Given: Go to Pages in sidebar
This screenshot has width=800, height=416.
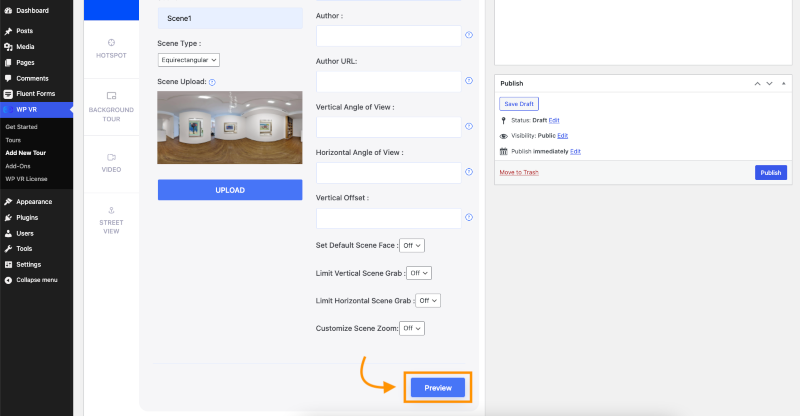Looking at the screenshot, I should [25, 63].
